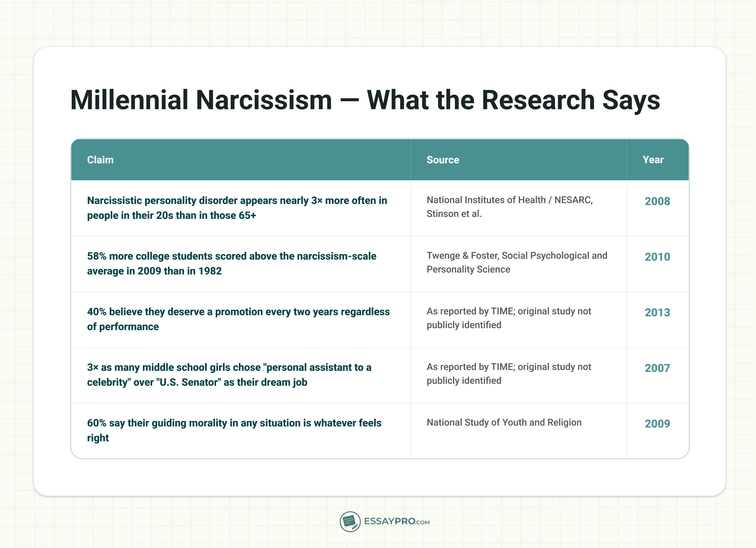Select the title Millennial Narcissism — What the Research Says

click(365, 100)
